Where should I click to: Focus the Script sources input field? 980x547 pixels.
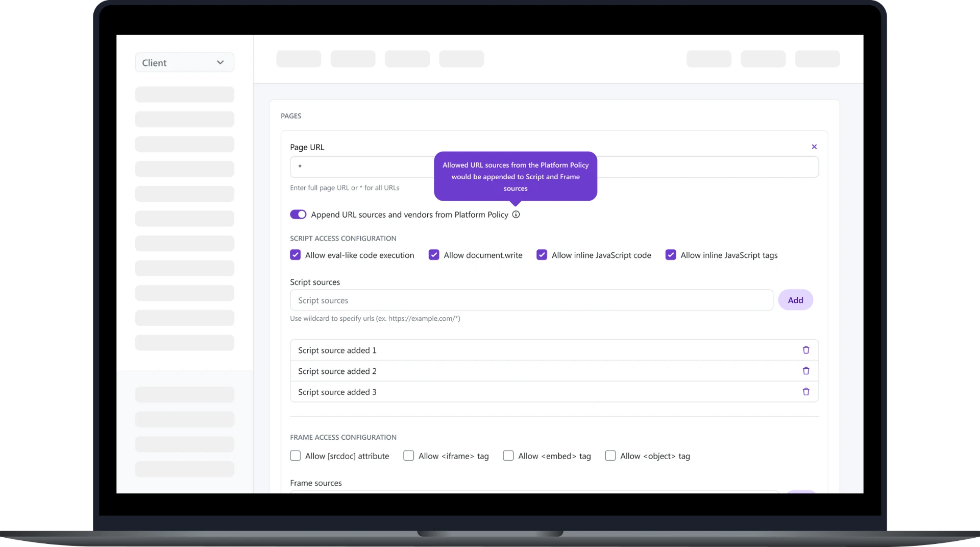coord(531,300)
